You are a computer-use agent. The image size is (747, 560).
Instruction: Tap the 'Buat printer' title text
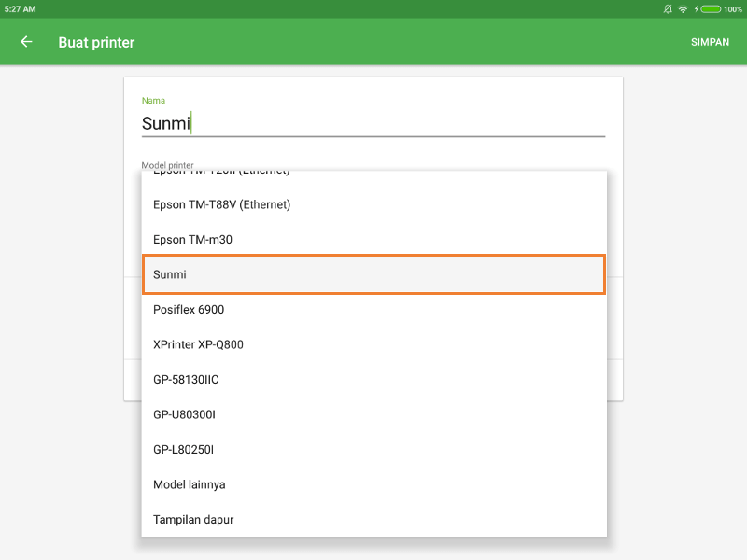[x=96, y=42]
